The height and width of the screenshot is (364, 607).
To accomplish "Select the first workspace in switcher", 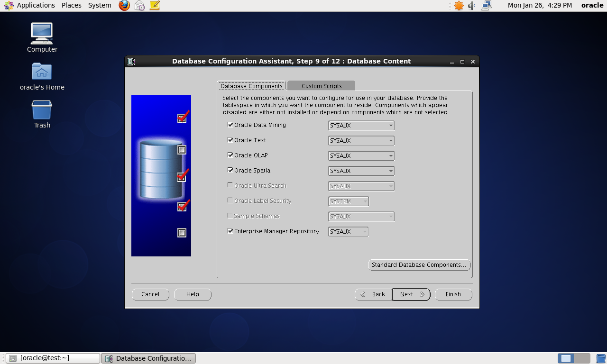I will tap(566, 358).
